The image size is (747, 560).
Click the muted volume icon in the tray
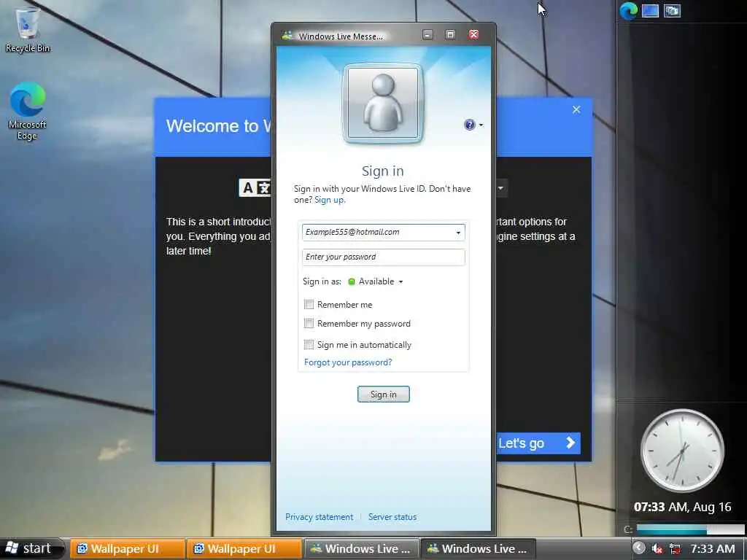[x=657, y=548]
